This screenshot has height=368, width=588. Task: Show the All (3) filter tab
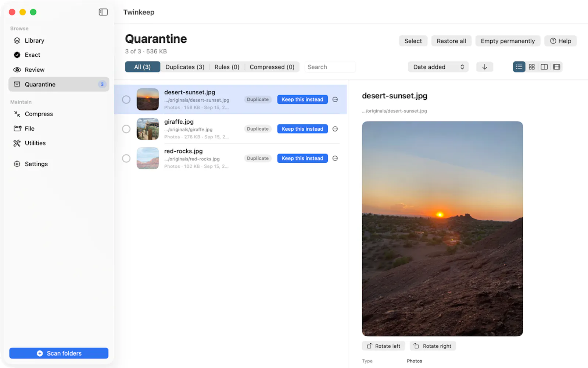143,67
